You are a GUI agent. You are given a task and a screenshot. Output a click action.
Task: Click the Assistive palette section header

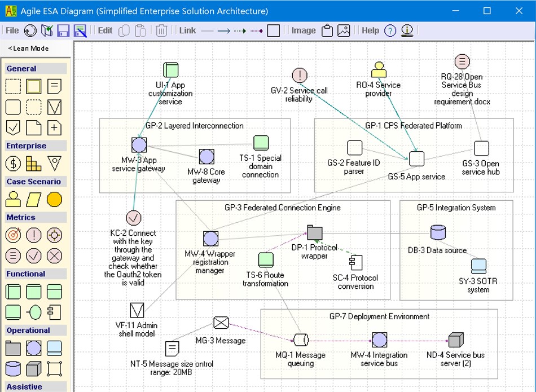tap(36, 387)
